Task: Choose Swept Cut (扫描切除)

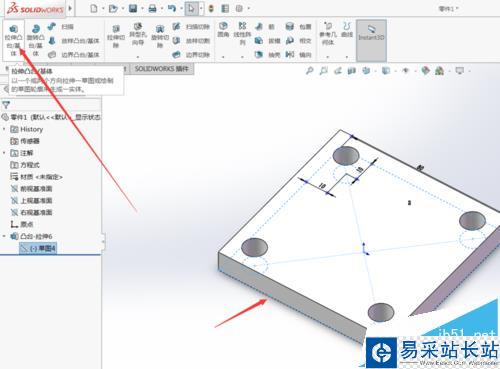Action: click(191, 27)
